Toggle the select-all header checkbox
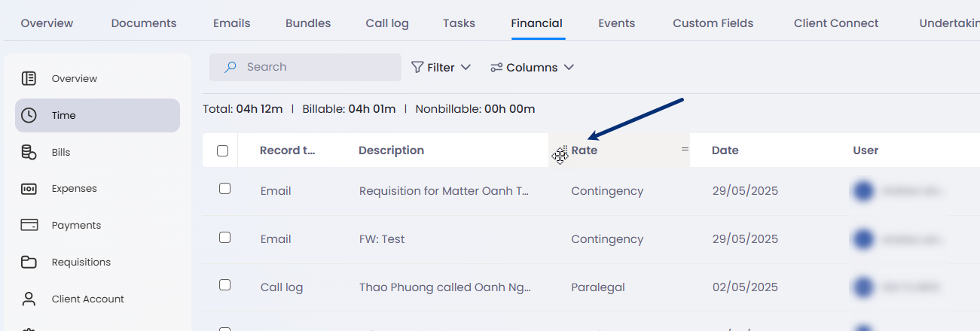 click(222, 150)
